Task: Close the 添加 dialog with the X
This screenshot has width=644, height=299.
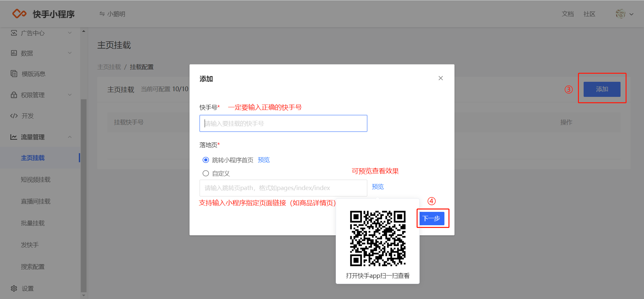Action: pyautogui.click(x=441, y=78)
